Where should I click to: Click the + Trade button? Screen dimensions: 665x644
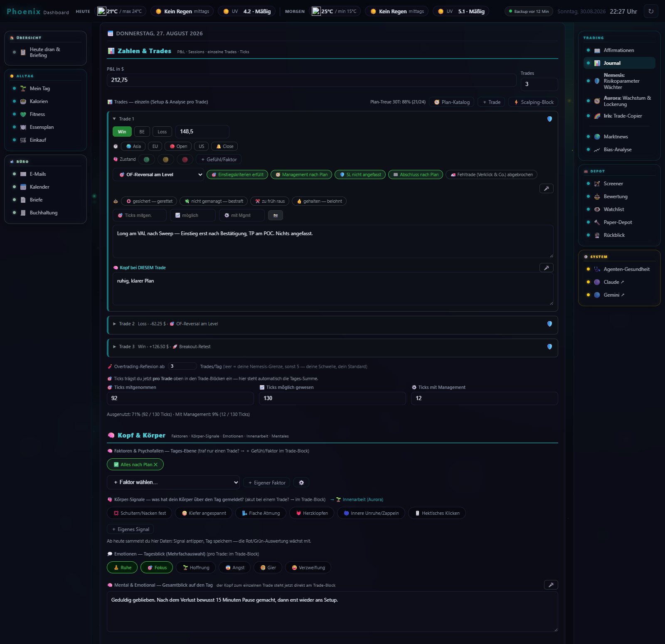491,102
